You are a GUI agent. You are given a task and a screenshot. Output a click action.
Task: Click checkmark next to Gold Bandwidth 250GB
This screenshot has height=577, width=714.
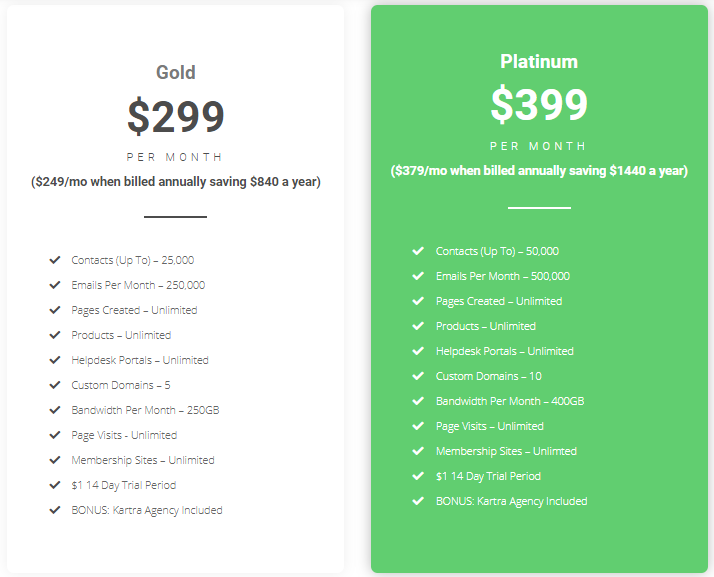(55, 410)
